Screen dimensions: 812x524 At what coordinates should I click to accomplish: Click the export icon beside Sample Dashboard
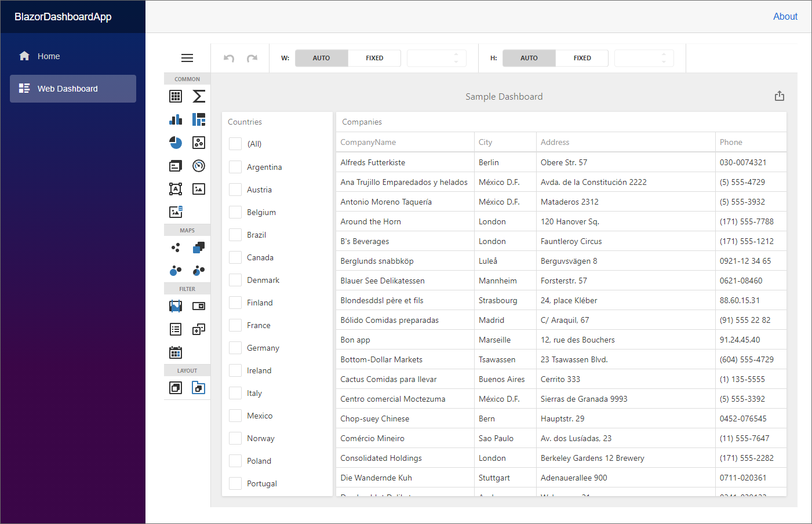pos(780,96)
